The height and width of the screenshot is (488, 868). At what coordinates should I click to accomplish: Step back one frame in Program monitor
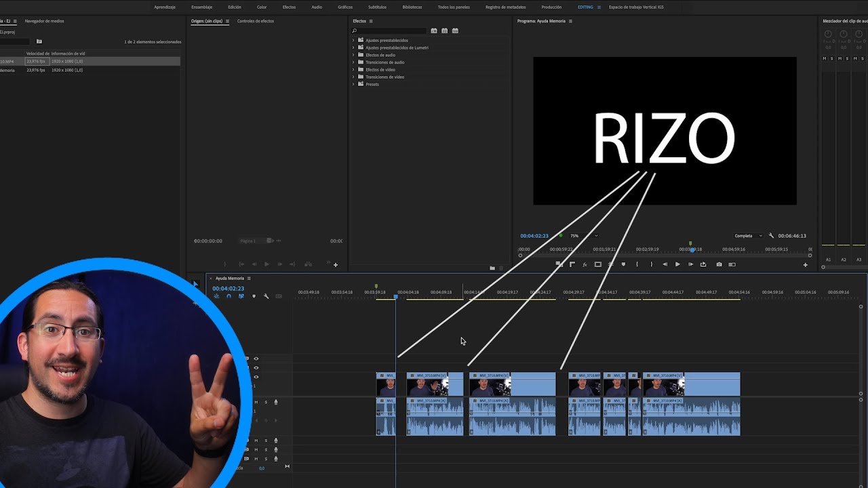pyautogui.click(x=665, y=264)
